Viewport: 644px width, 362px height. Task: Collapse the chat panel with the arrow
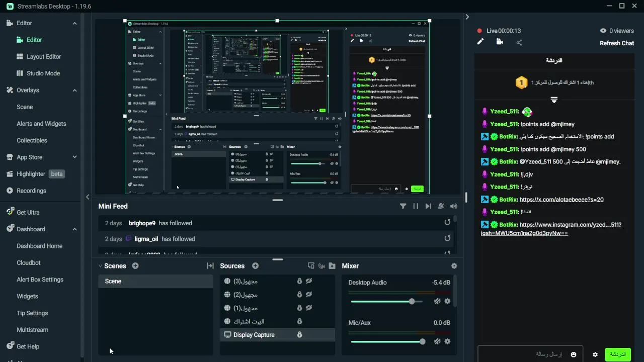[467, 17]
